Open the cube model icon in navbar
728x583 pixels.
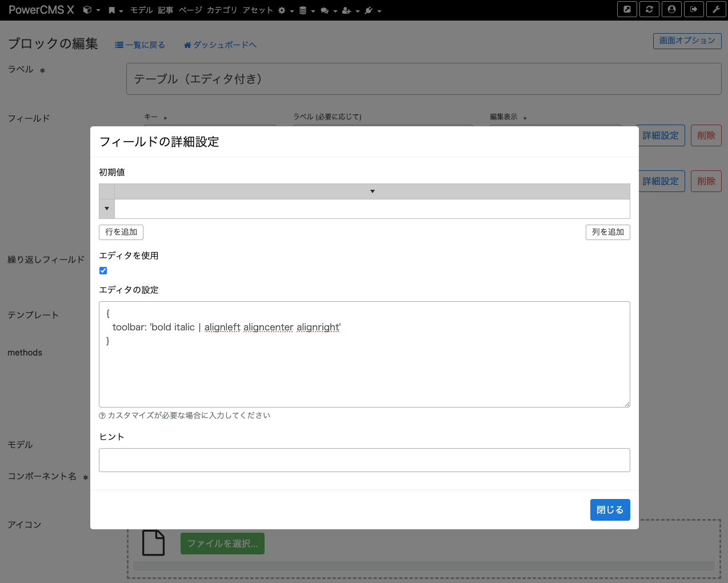[x=87, y=9]
